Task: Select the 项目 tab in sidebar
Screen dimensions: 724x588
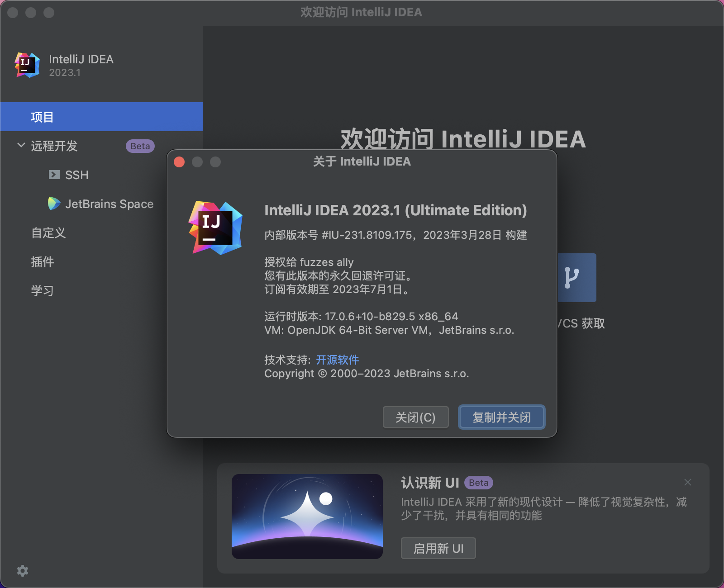Action: [101, 117]
